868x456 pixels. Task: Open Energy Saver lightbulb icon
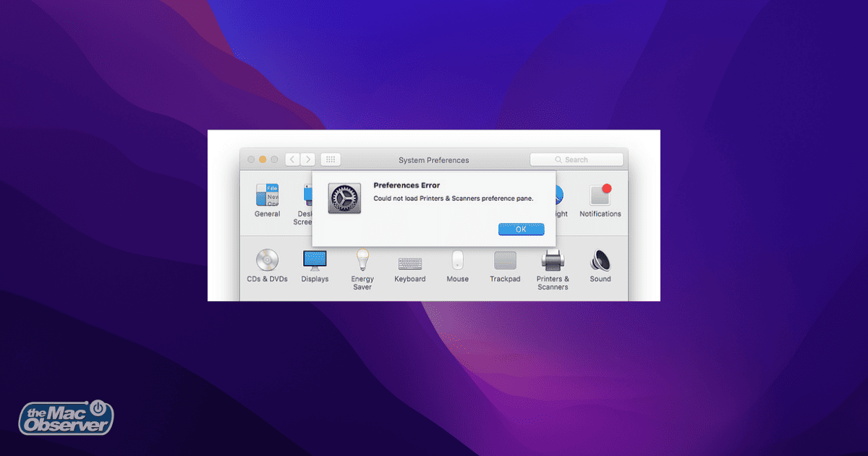(x=362, y=260)
